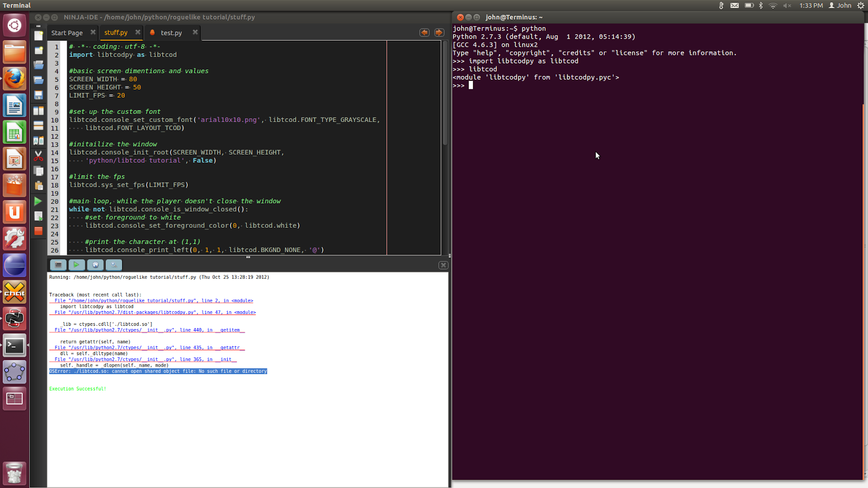Open the system gear menu
This screenshot has height=488, width=868.
coord(861,5)
